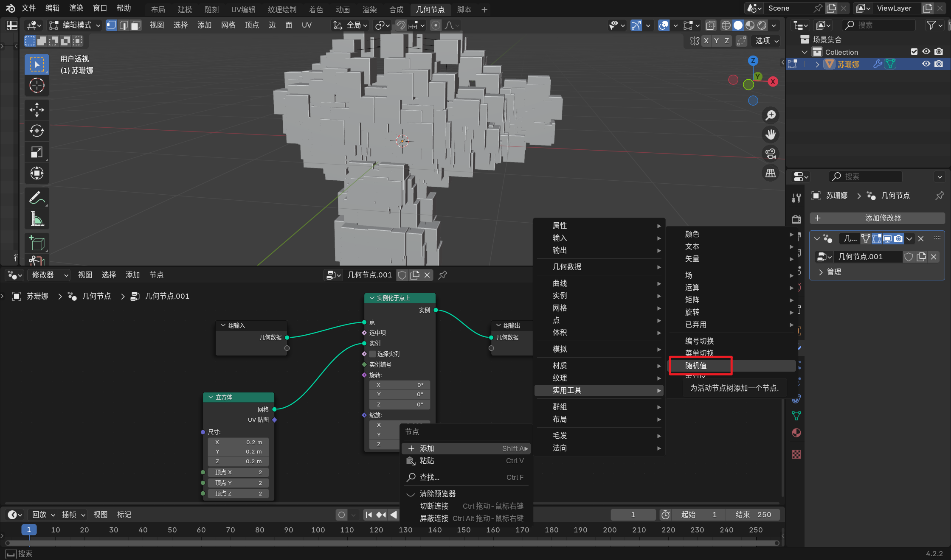Switch to face select mode
This screenshot has height=560, width=951.
[135, 25]
